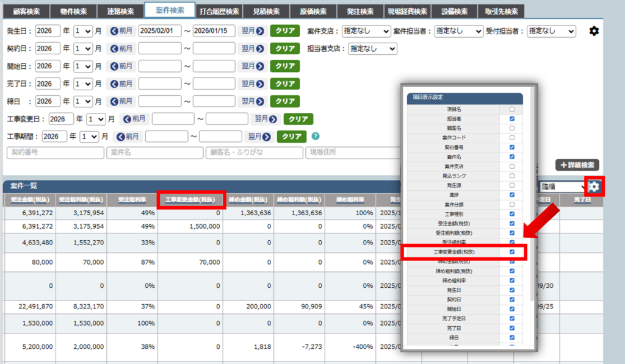Click the column settings gear in 案件一覧 header
625x364 pixels.
(x=594, y=187)
